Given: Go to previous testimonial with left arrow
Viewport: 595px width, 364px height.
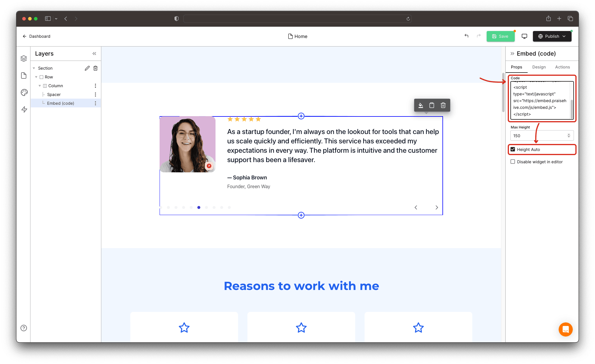Looking at the screenshot, I should [416, 207].
